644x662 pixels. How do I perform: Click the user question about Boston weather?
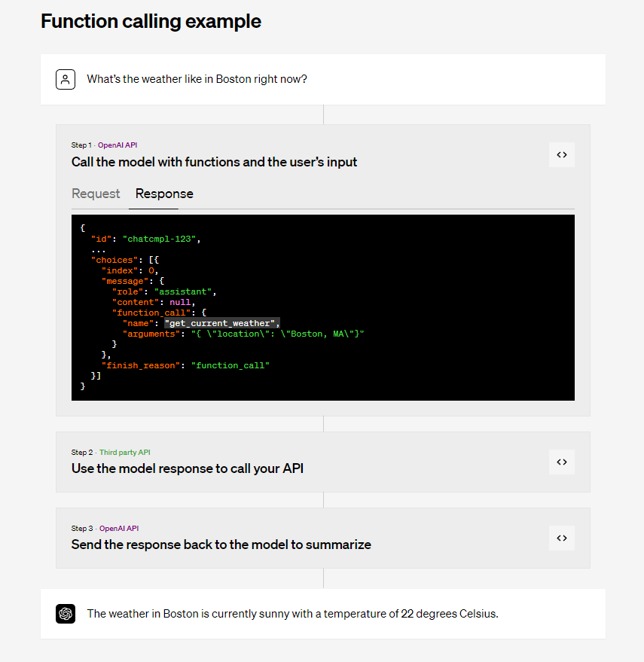[x=197, y=79]
